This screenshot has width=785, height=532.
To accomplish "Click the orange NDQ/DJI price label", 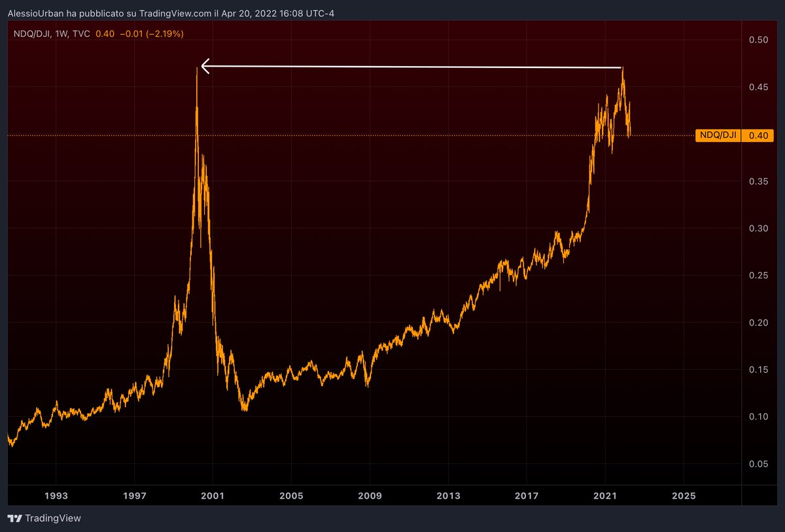I will (x=720, y=135).
